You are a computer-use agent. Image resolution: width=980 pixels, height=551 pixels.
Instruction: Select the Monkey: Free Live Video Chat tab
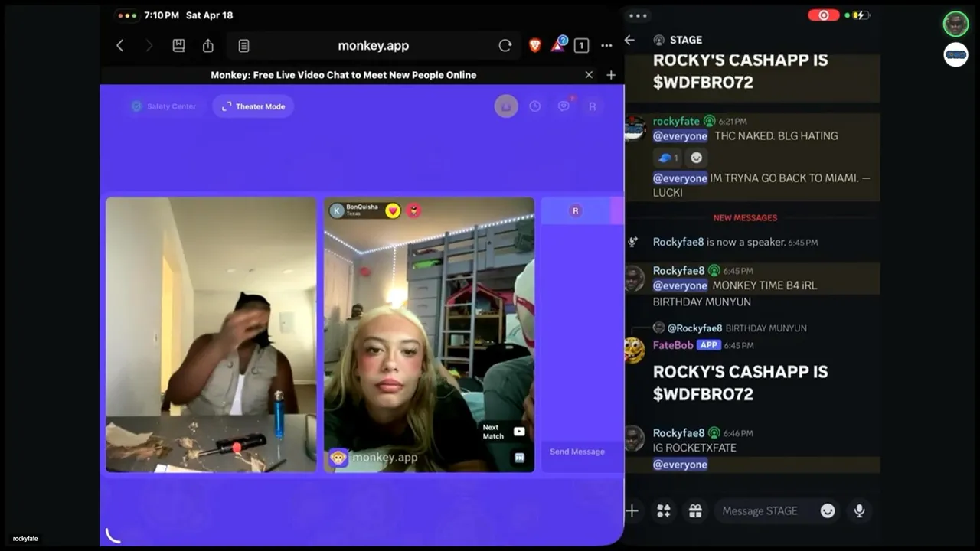coord(344,75)
